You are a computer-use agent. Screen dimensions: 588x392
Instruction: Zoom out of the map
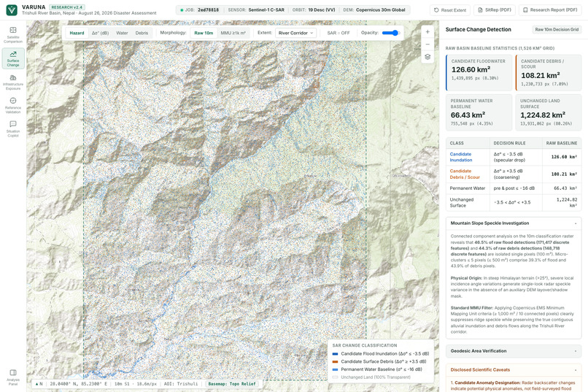click(x=428, y=45)
